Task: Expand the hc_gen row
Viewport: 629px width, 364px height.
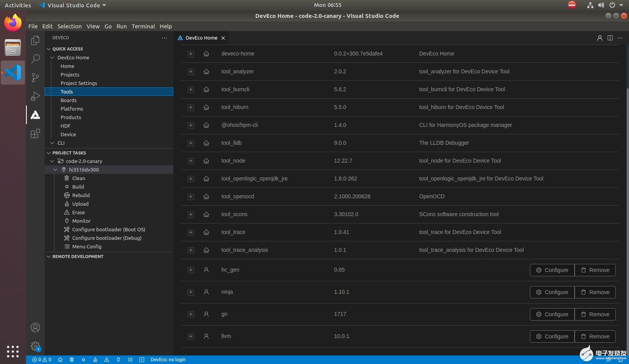Action: pyautogui.click(x=191, y=270)
